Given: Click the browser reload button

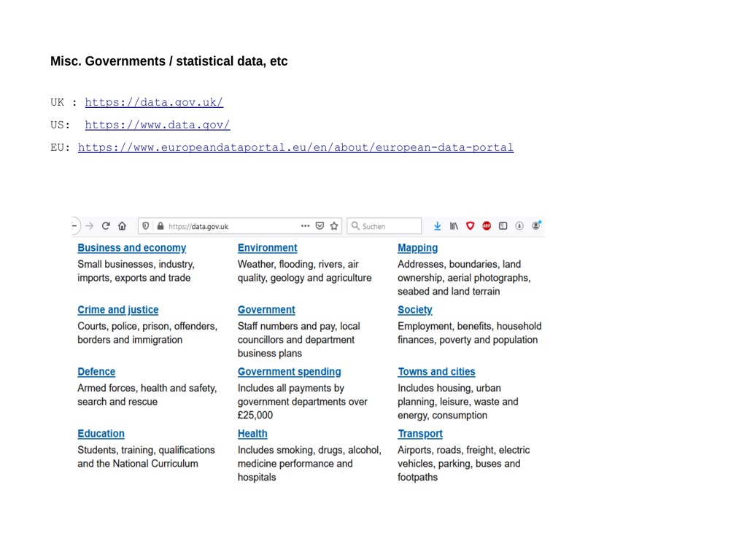Looking at the screenshot, I should coord(106,226).
